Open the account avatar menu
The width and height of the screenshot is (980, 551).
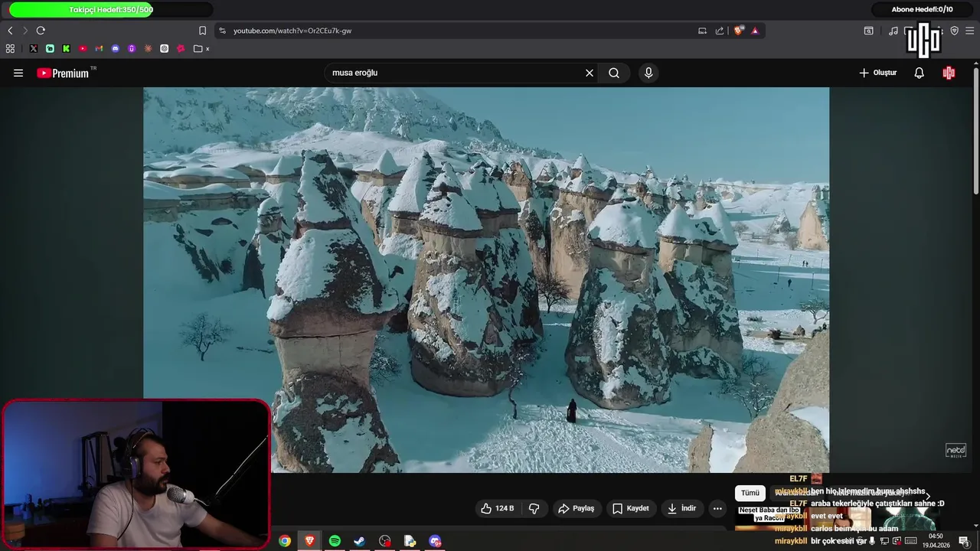tap(949, 73)
